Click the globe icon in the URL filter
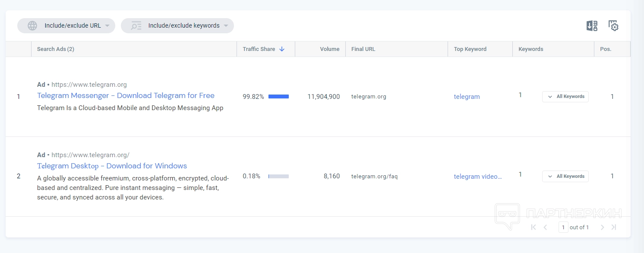The height and width of the screenshot is (253, 644). (32, 26)
